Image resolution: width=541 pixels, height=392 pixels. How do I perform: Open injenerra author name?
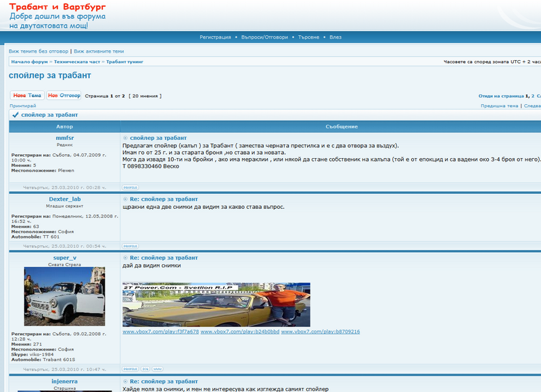click(64, 381)
